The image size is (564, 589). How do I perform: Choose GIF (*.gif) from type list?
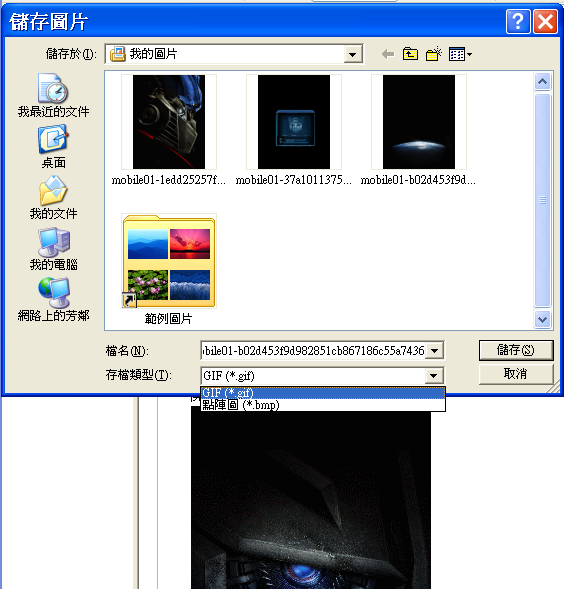323,393
